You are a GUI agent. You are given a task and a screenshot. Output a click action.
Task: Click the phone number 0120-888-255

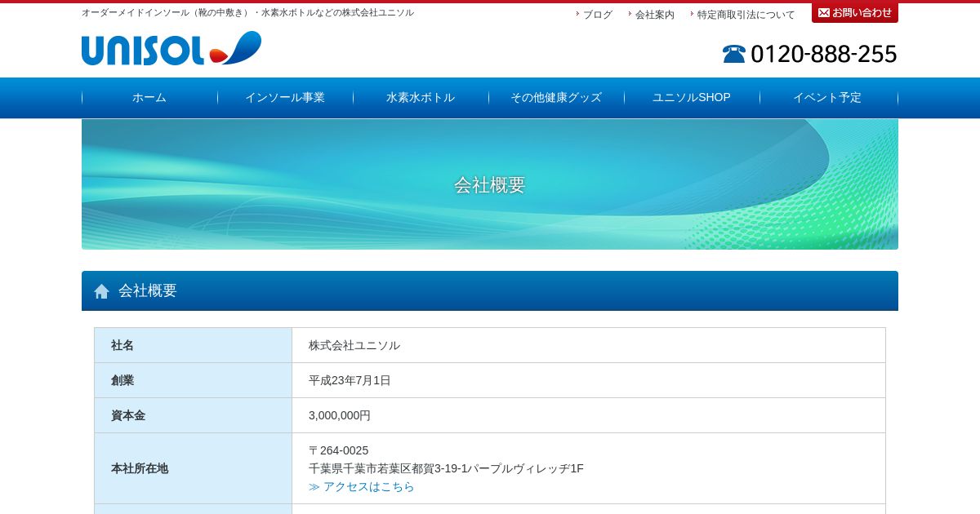click(823, 54)
